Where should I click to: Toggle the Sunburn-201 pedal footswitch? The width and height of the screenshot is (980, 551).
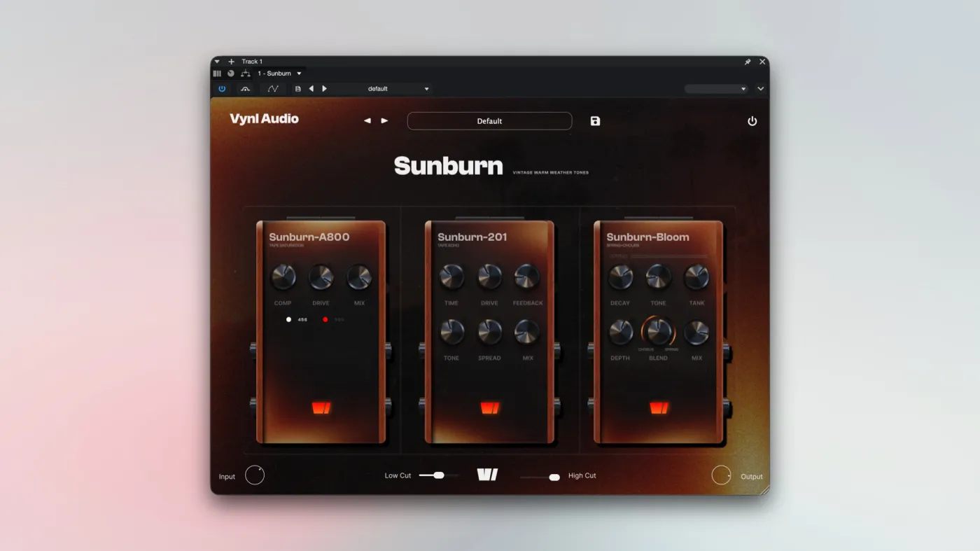click(490, 408)
